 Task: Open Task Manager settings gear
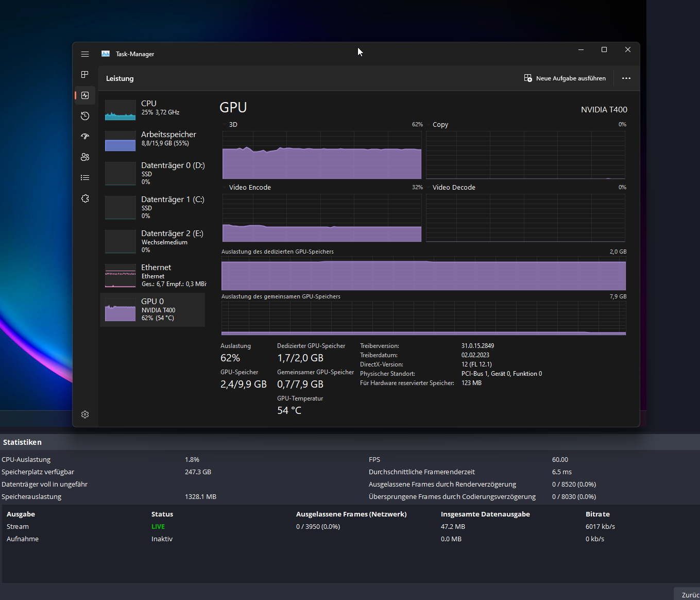(85, 414)
